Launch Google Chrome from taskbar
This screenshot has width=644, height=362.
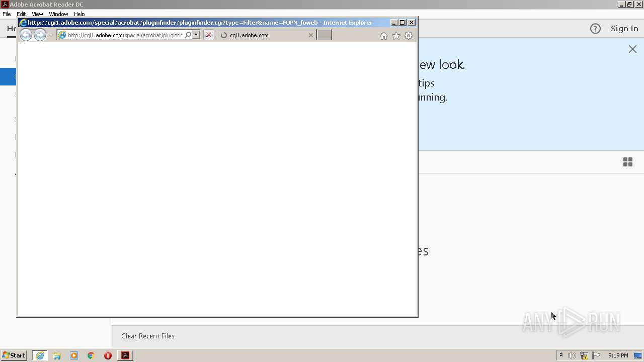(91, 355)
